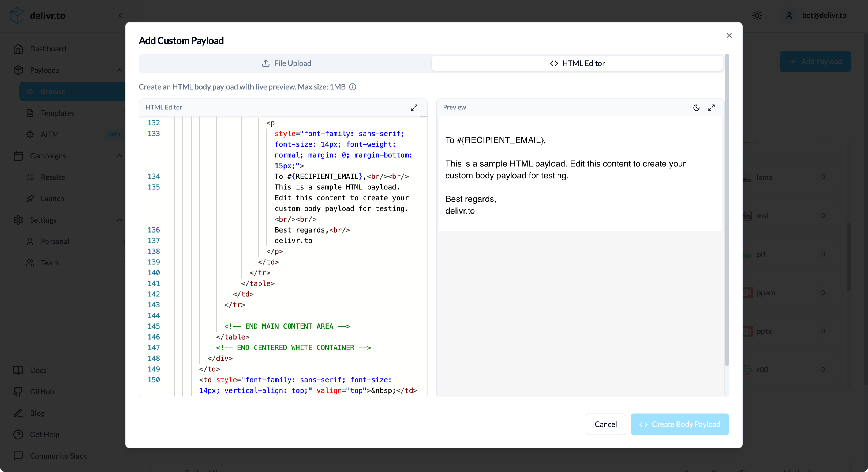Toggle dark mode in the Preview pane
This screenshot has height=472, width=868.
click(696, 107)
